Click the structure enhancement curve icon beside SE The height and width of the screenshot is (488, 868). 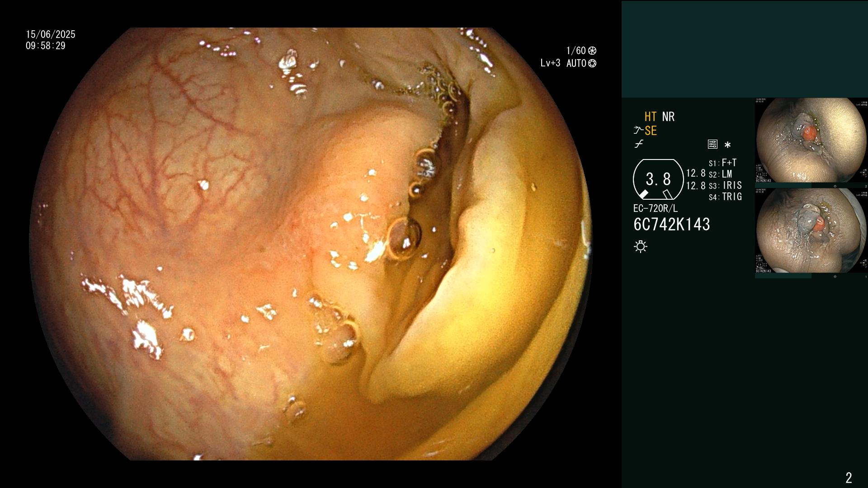(x=638, y=131)
